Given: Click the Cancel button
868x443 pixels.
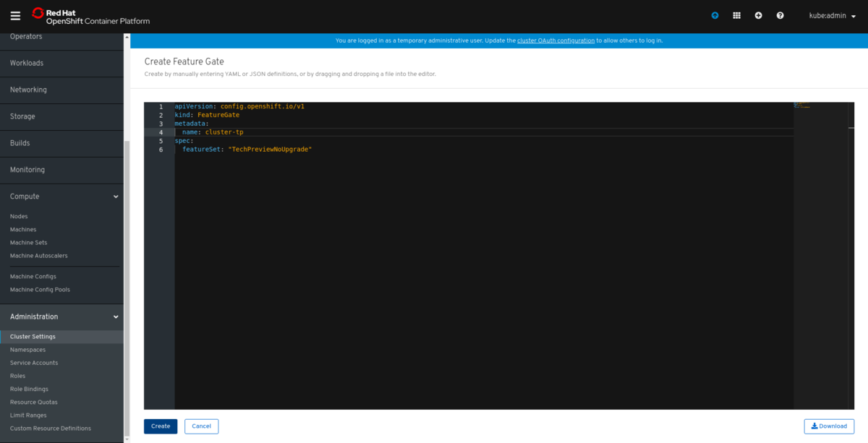Looking at the screenshot, I should 201,426.
